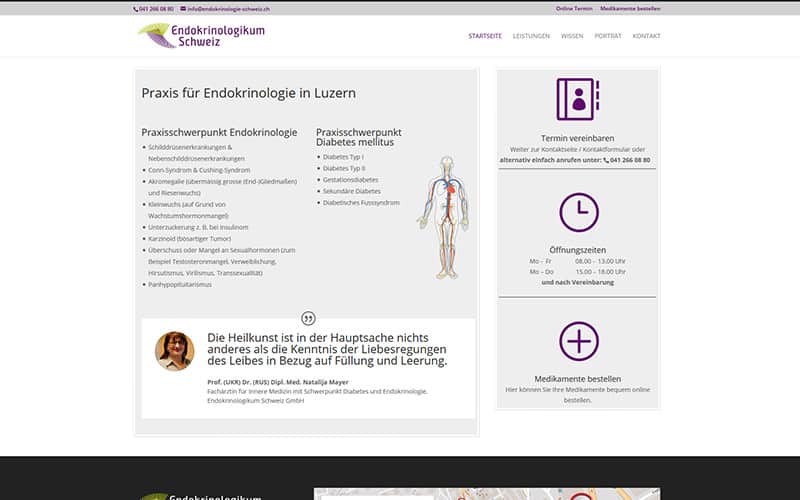Open the Kontakt menu item
Screen dimensions: 800x500
pyautogui.click(x=646, y=36)
